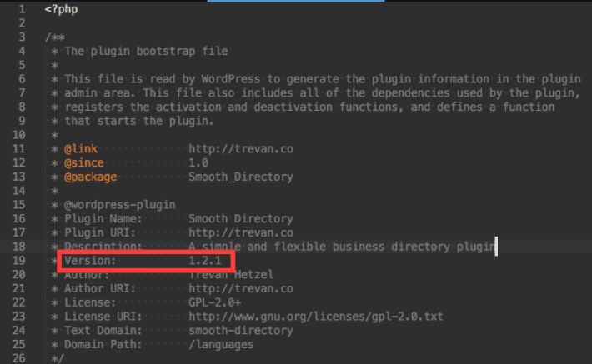592x364 pixels.
Task: Click the @link docblock tag
Action: [81, 148]
